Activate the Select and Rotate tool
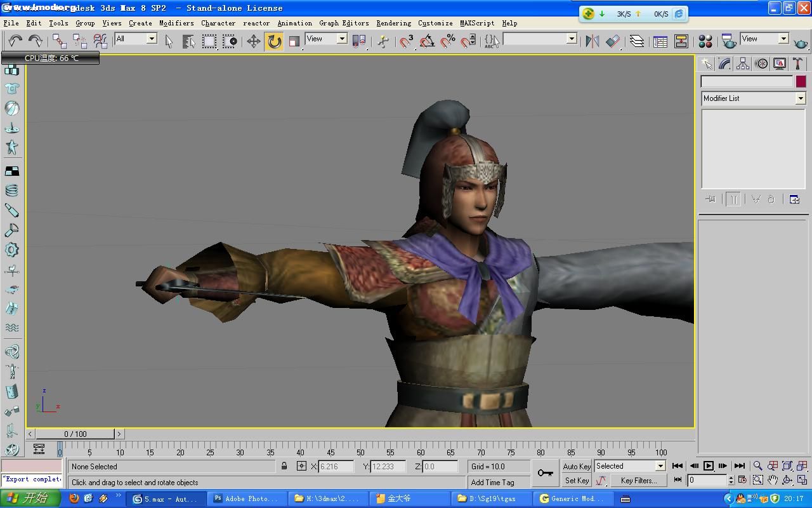The image size is (812, 508). pos(274,41)
